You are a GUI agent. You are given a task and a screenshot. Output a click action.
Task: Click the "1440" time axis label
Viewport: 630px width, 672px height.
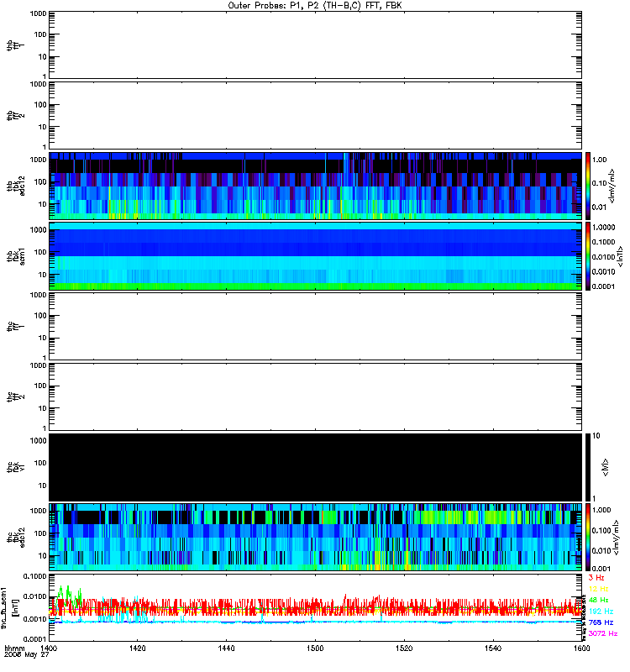point(226,648)
